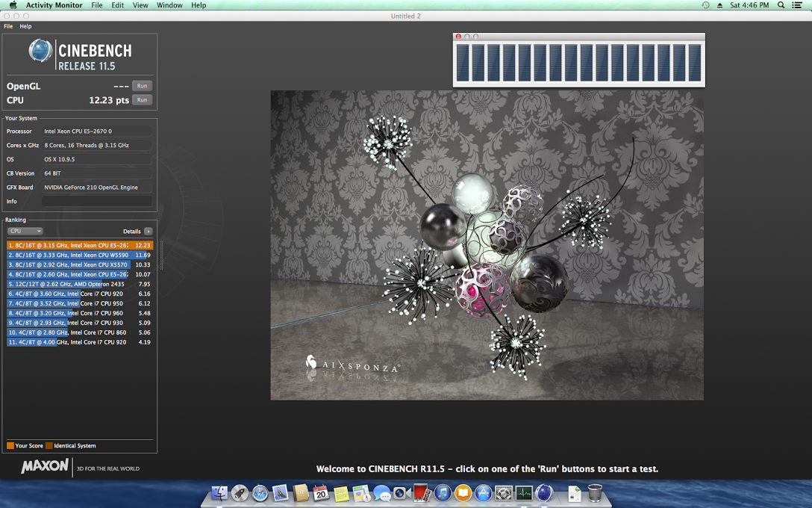
Task: Run the CPU benchmark
Action: 142,100
